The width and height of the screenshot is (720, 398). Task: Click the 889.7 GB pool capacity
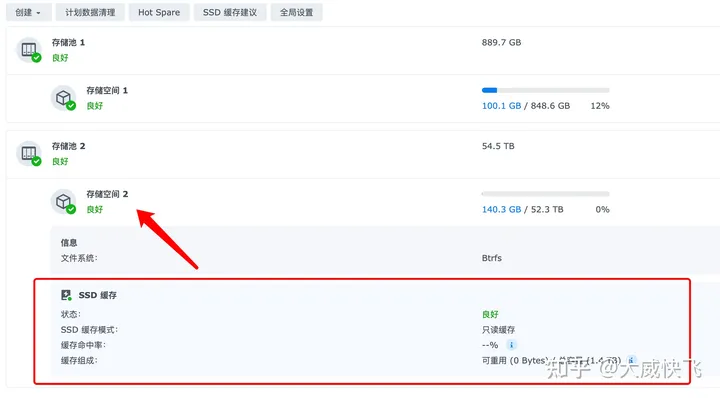[x=501, y=42]
